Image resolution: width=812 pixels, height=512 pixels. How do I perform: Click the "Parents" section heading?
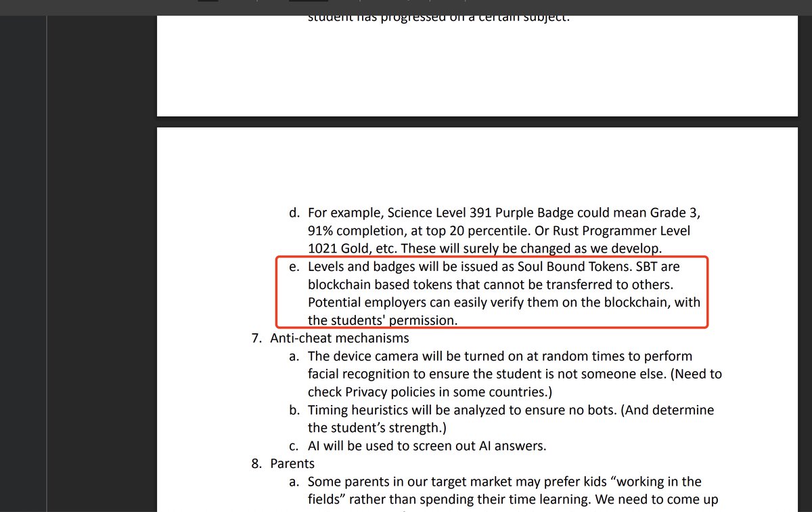tap(292, 464)
